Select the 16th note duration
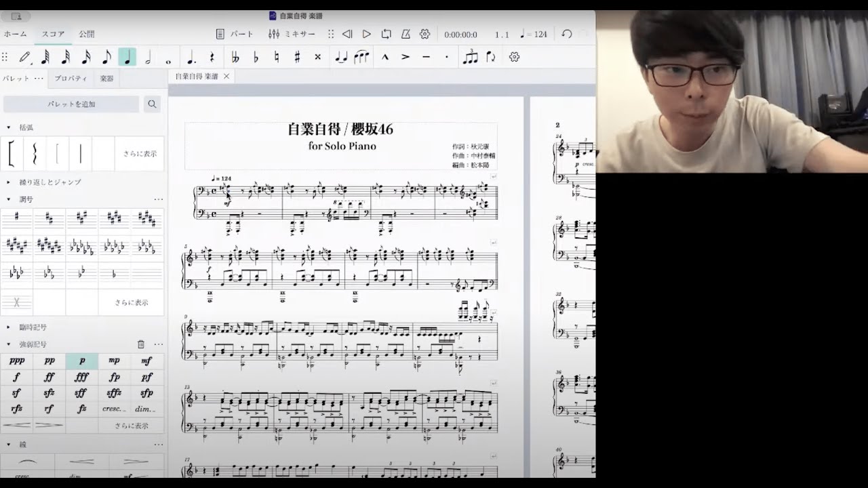 point(86,57)
